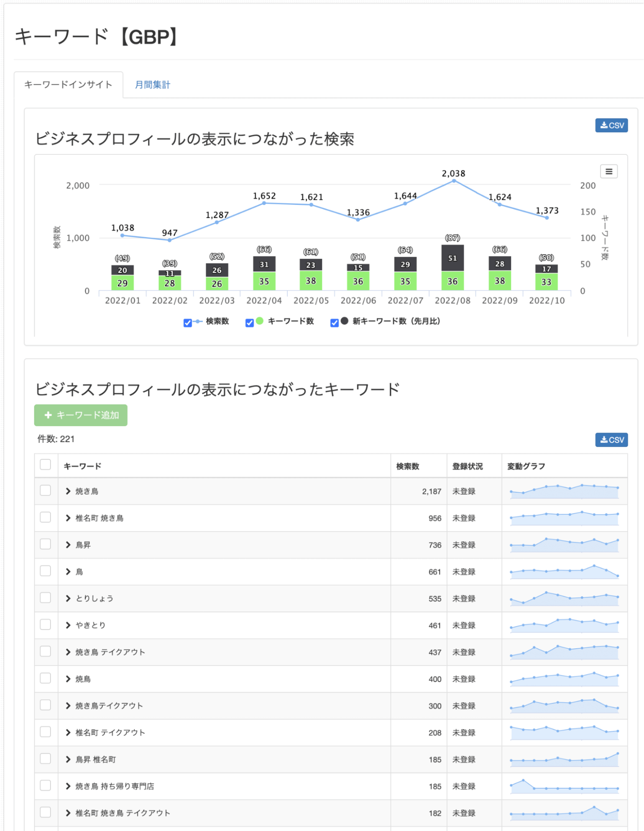The height and width of the screenshot is (831, 644).
Task: Open the 焼き鳥 trend sparkline graph
Action: coord(565,491)
